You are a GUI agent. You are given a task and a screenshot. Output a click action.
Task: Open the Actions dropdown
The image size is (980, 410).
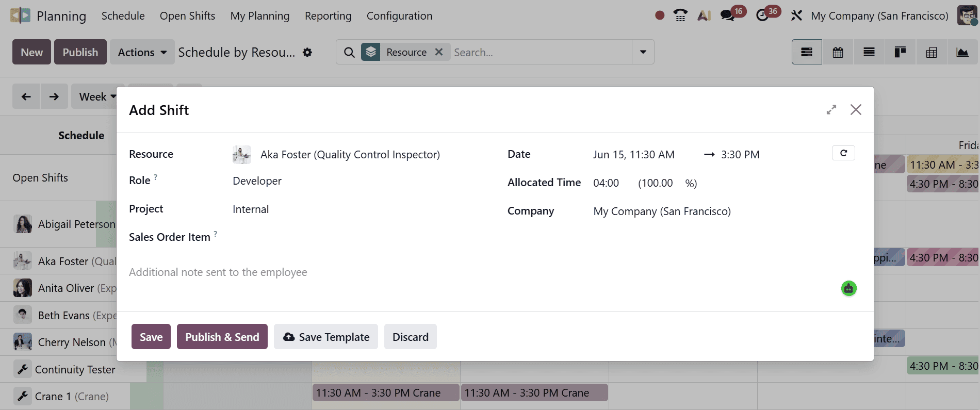[x=142, y=52]
